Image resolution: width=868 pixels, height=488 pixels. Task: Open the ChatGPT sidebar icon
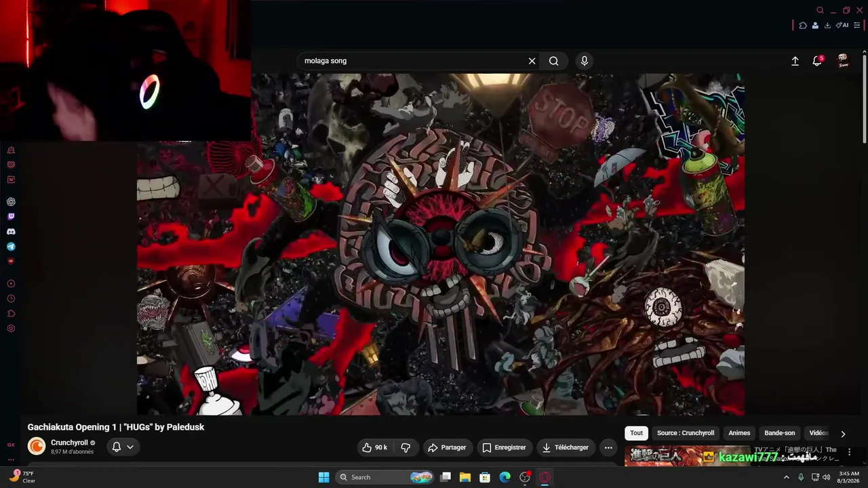coord(11,202)
